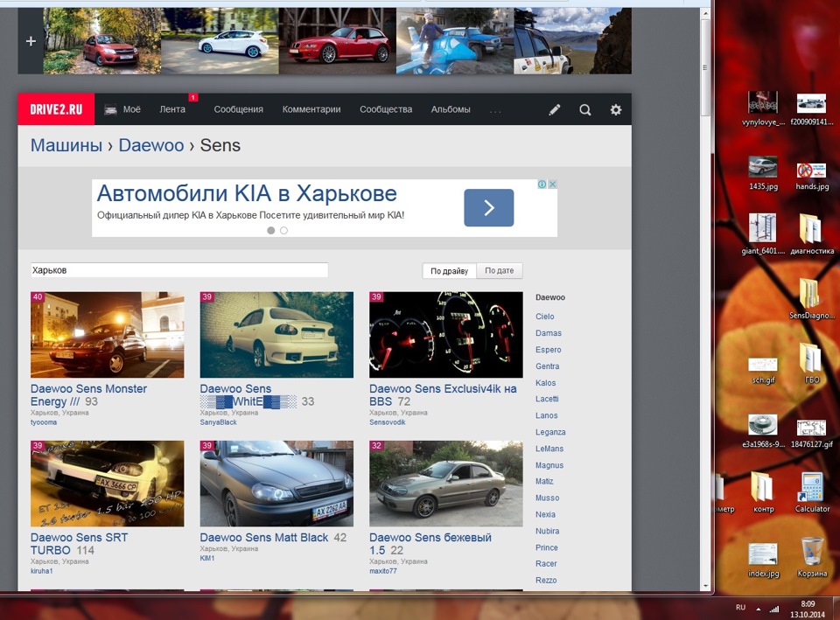Select Cielo model in sidebar
This screenshot has width=840, height=620.
click(545, 317)
